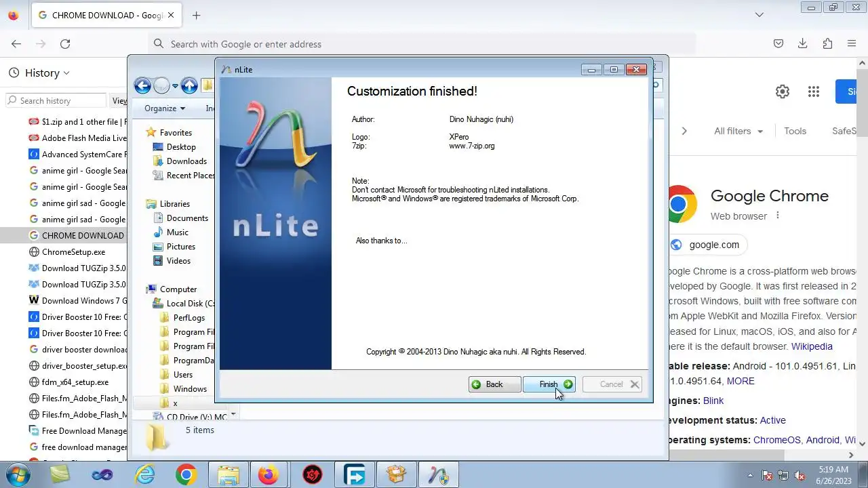Image resolution: width=868 pixels, height=488 pixels.
Task: Open Firefox downloads panel
Action: (803, 43)
